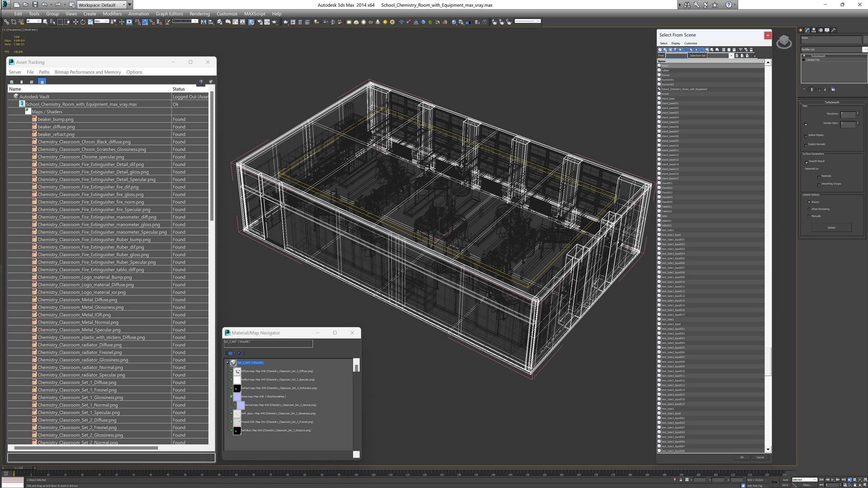The width and height of the screenshot is (868, 488).
Task: Open Selection Set dropdown in Select From Scene
Action: [731, 56]
